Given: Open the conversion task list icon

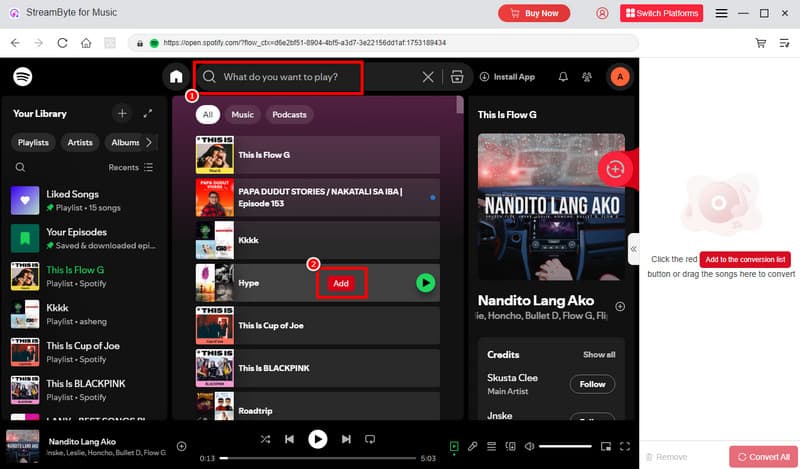Looking at the screenshot, I should (784, 43).
